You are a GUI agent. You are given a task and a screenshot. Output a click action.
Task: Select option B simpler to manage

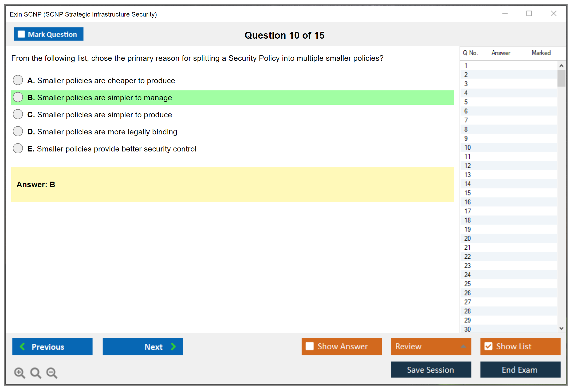point(18,97)
